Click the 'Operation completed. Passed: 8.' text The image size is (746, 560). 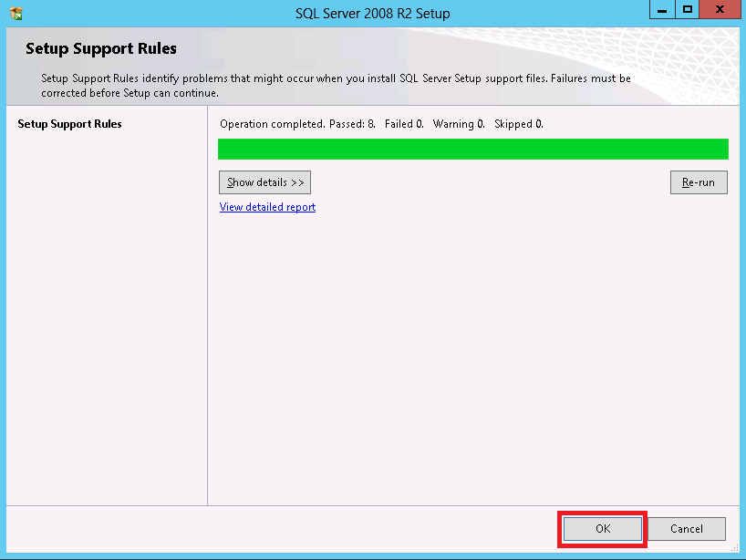[298, 124]
